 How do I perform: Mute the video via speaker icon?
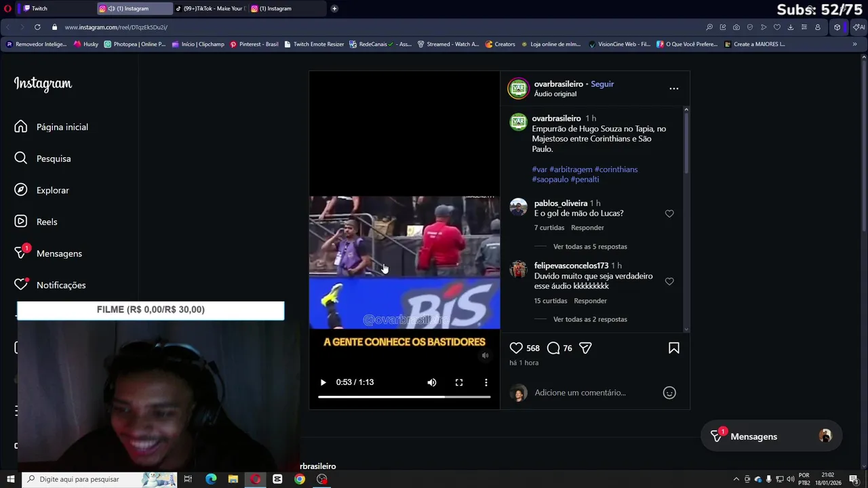pyautogui.click(x=432, y=382)
